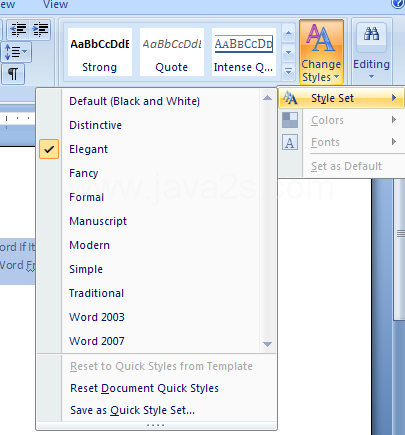This screenshot has width=405, height=435.
Task: Click the Fonts letter A icon
Action: (290, 142)
